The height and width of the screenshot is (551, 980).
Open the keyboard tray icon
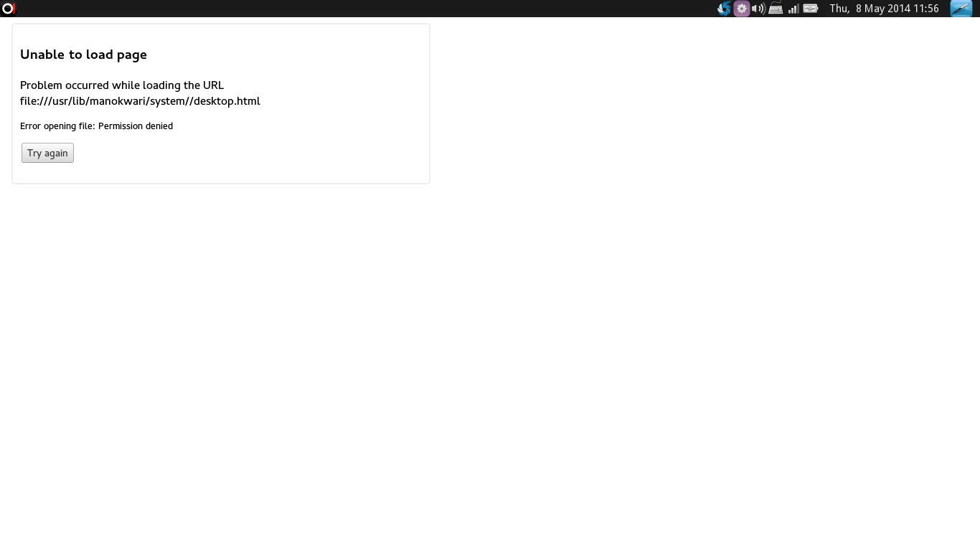(776, 9)
